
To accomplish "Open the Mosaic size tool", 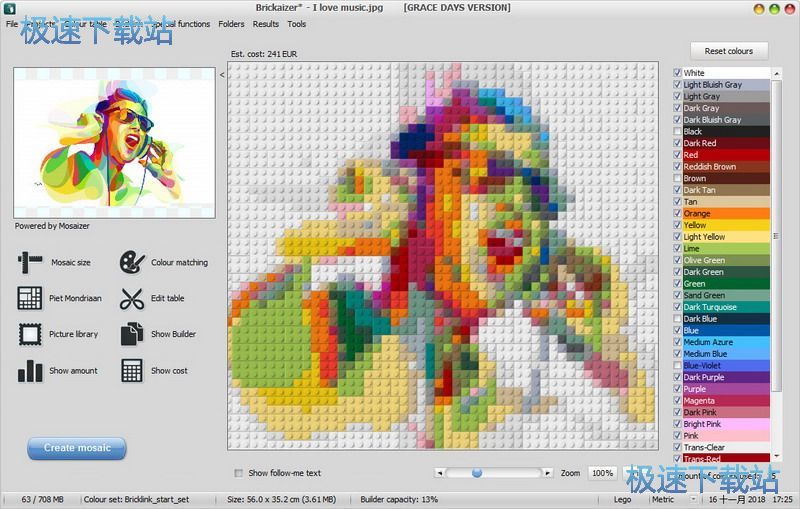I will click(30, 263).
